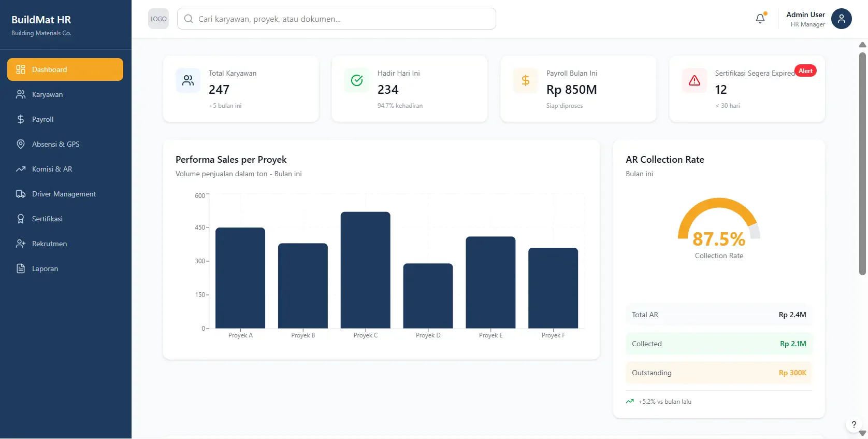The image size is (868, 439).
Task: Click the red Alert badge
Action: click(x=805, y=71)
